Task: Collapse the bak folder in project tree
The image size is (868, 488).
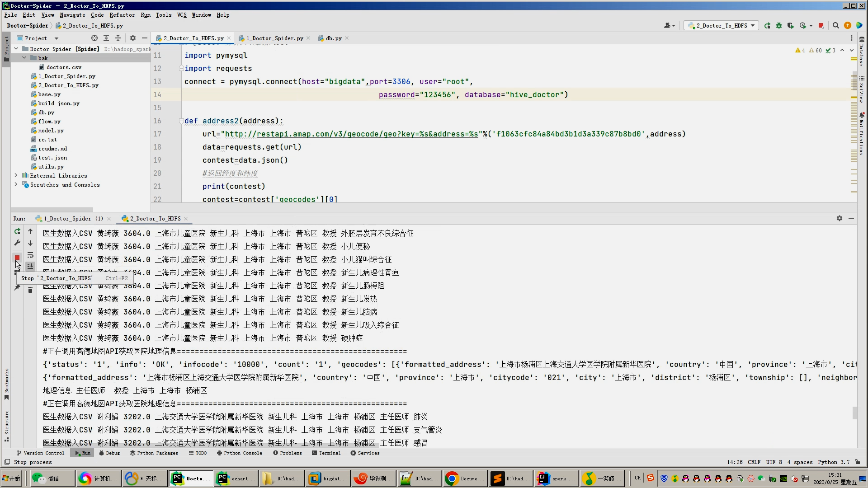Action: tap(24, 58)
